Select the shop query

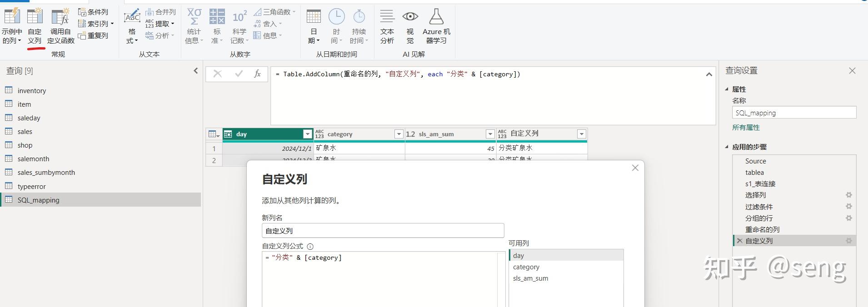click(x=100, y=145)
